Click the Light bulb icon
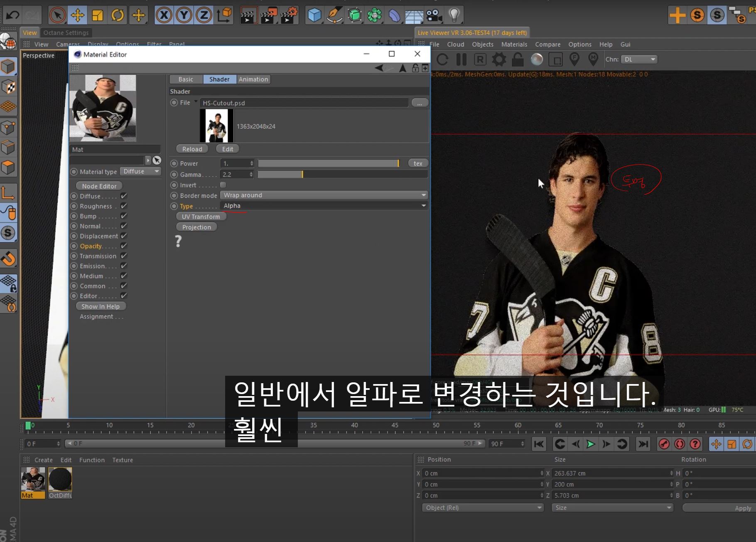Viewport: 756px width, 542px height. click(x=454, y=16)
